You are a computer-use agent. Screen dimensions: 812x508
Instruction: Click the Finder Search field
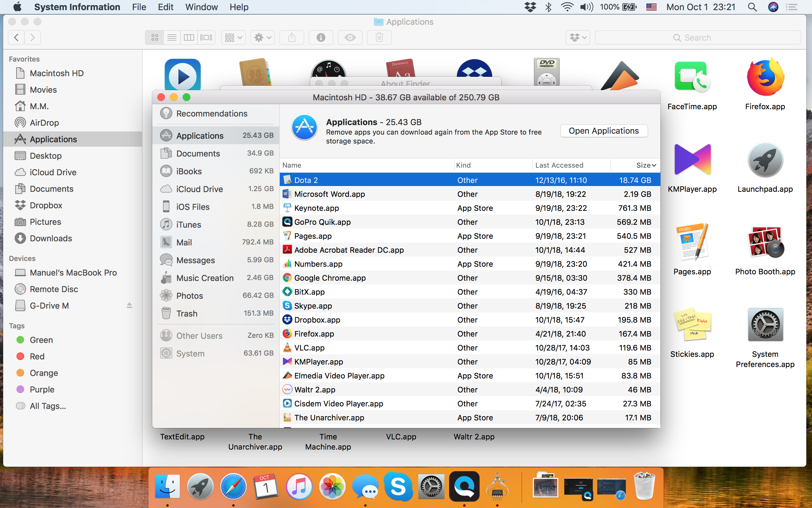click(698, 37)
